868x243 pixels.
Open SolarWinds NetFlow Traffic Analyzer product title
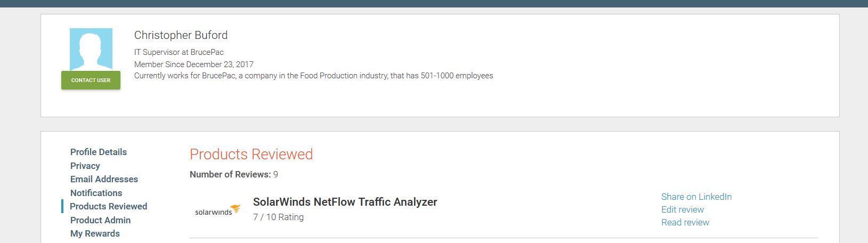[x=345, y=202]
